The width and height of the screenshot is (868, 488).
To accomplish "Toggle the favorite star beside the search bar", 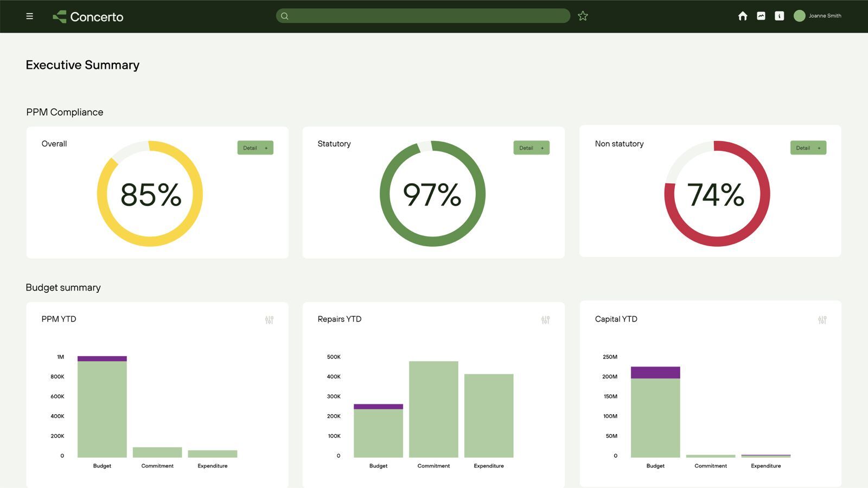I will [582, 16].
